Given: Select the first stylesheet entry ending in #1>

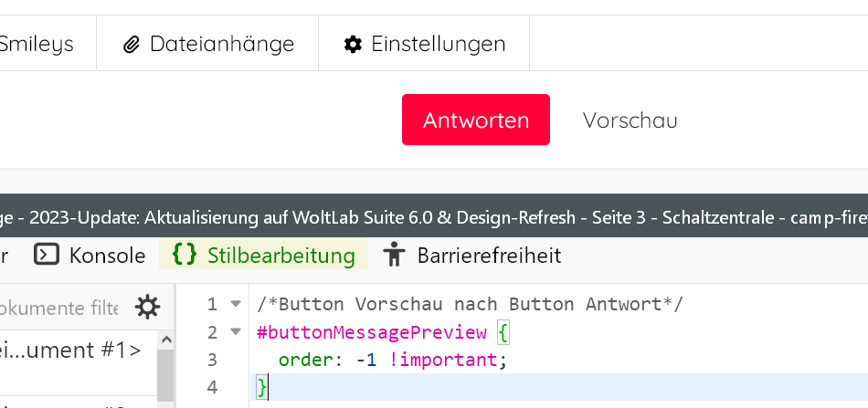Looking at the screenshot, I should click(71, 350).
